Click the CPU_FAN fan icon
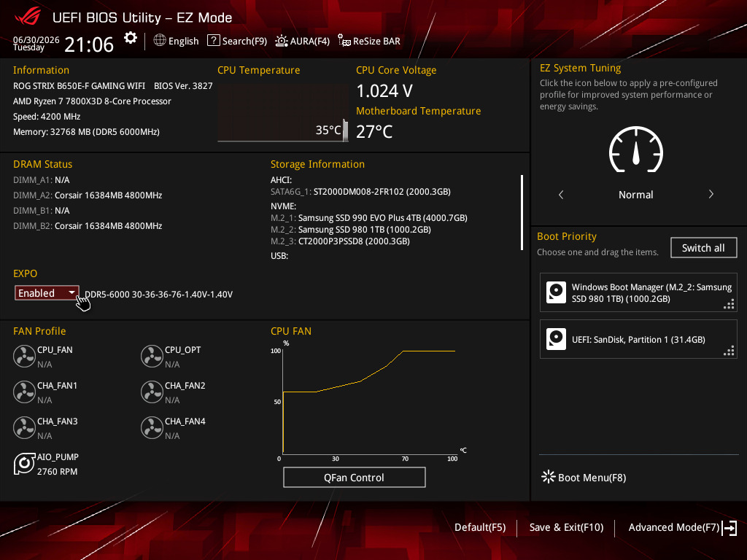The height and width of the screenshot is (560, 747). click(24, 356)
